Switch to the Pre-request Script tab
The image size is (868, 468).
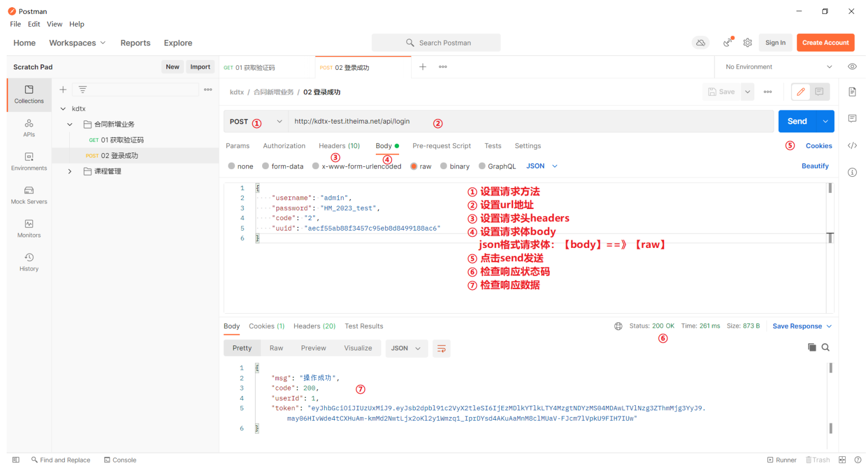pyautogui.click(x=442, y=146)
